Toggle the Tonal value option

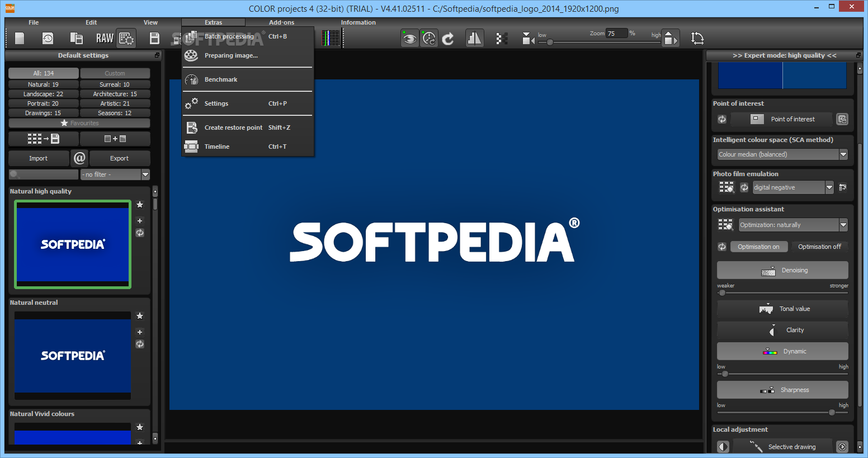coord(782,309)
